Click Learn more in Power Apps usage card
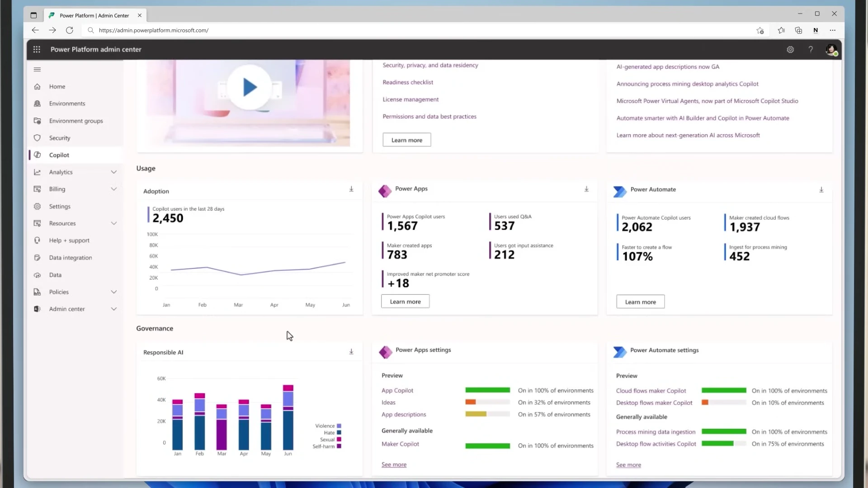Screen dimensions: 868x488 (x=405, y=302)
